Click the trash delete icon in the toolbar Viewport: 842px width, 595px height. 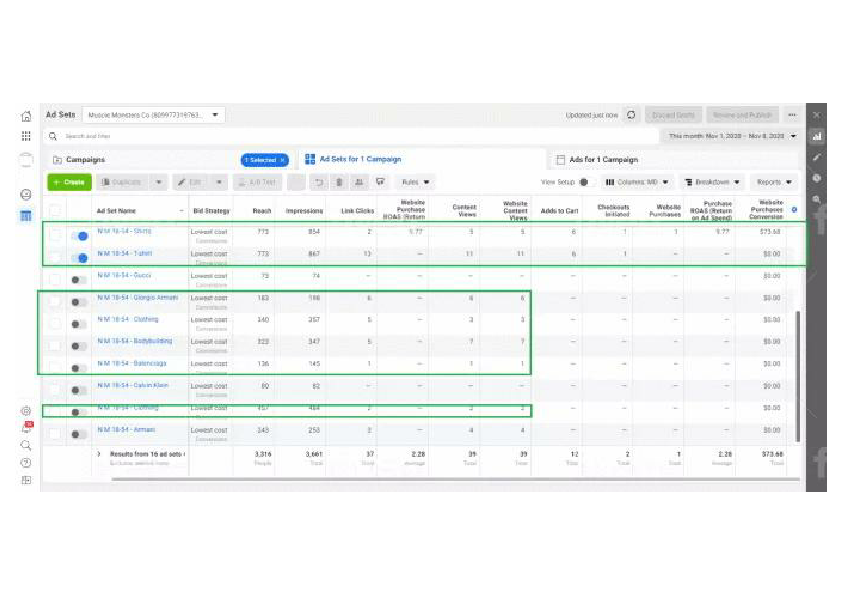[339, 182]
